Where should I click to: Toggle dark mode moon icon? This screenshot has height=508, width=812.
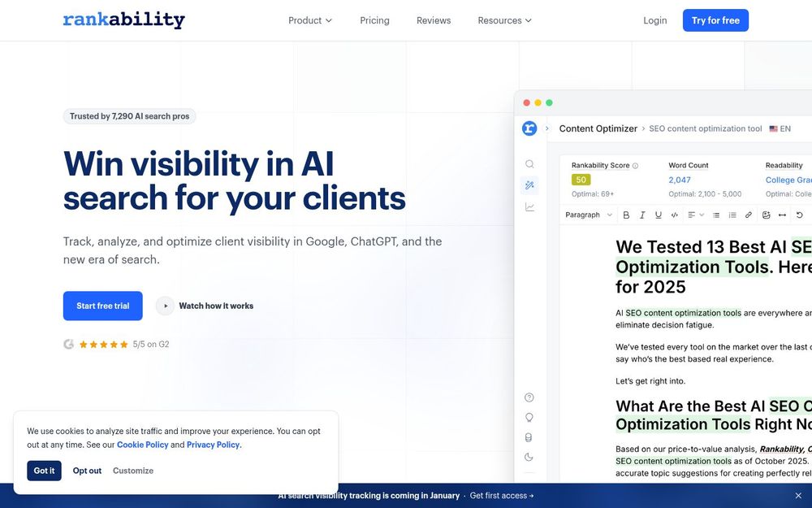pos(529,457)
